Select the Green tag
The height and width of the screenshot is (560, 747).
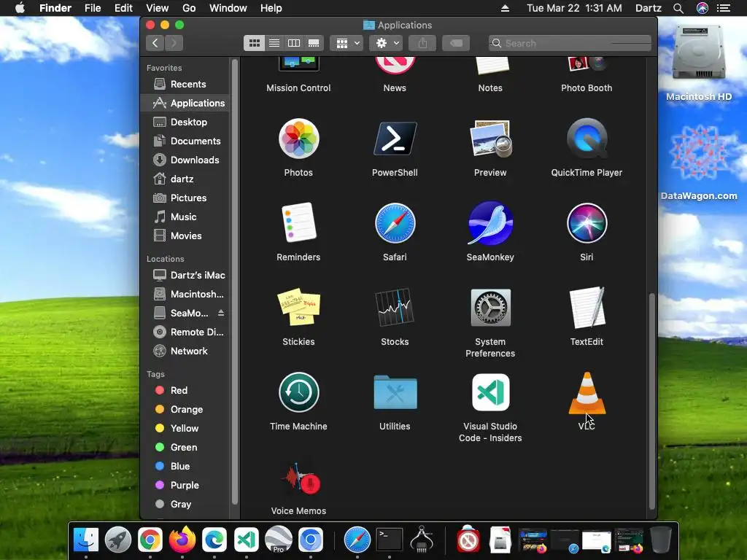(x=185, y=448)
